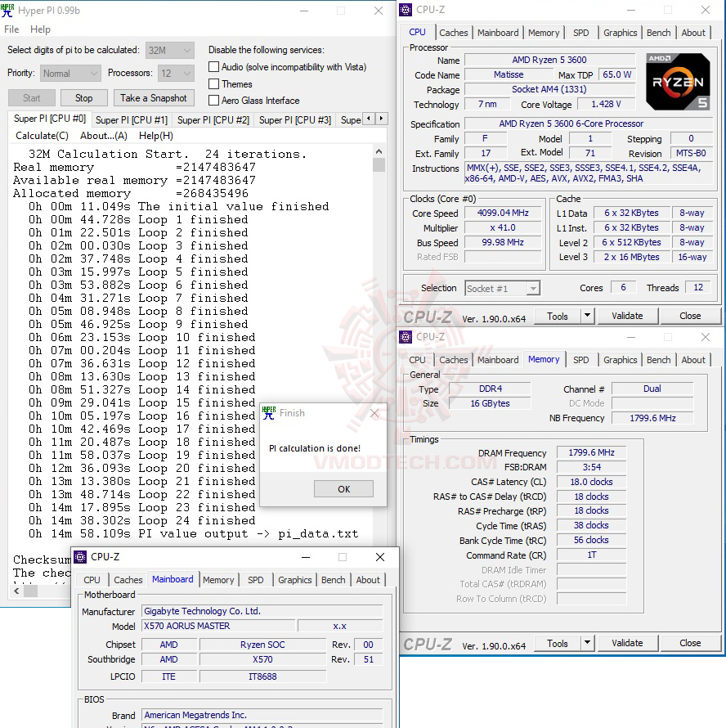Open the Calculate(C) menu
Screen dimensions: 726x728
[x=43, y=136]
